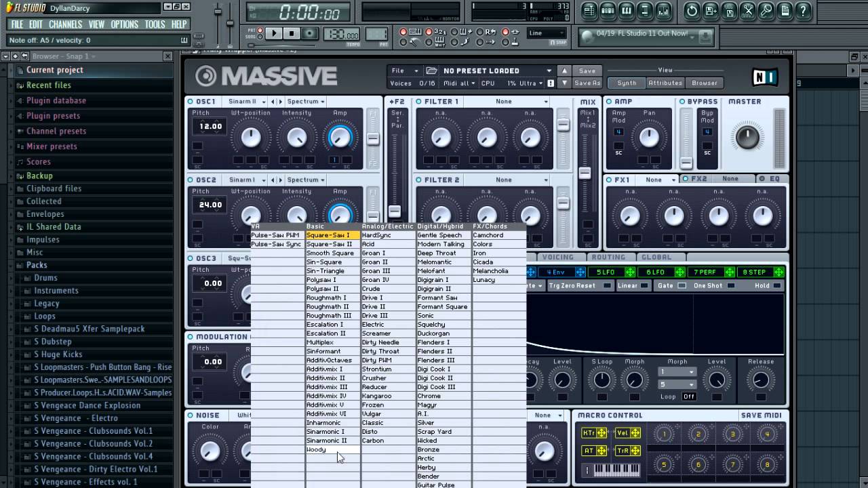Toggle the AMP section power button
The width and height of the screenshot is (868, 488).
tap(609, 102)
